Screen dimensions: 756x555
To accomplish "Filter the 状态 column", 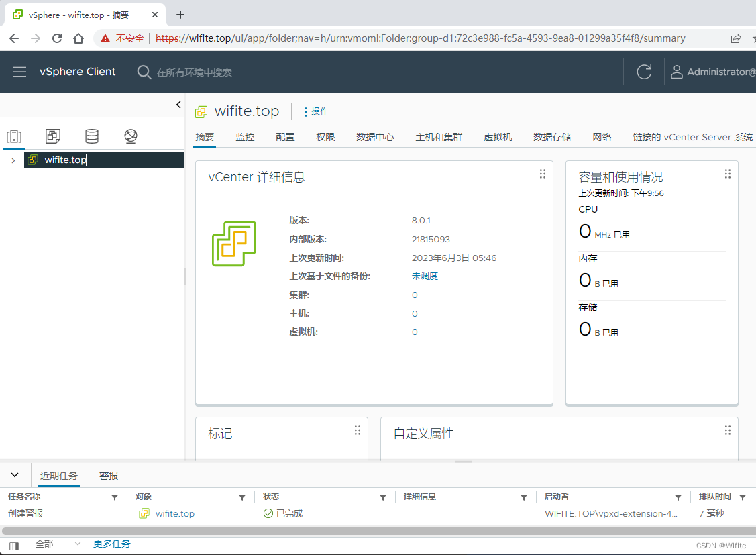I will [383, 497].
